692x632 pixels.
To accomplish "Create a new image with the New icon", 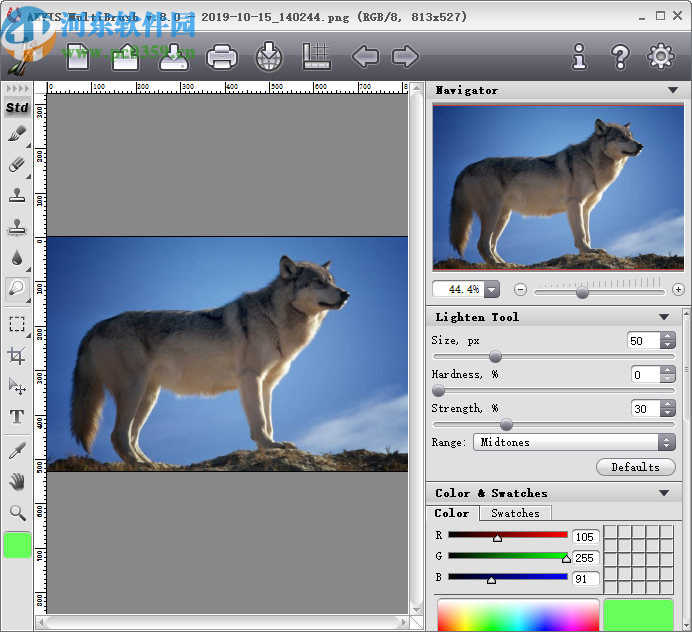I will [x=78, y=56].
